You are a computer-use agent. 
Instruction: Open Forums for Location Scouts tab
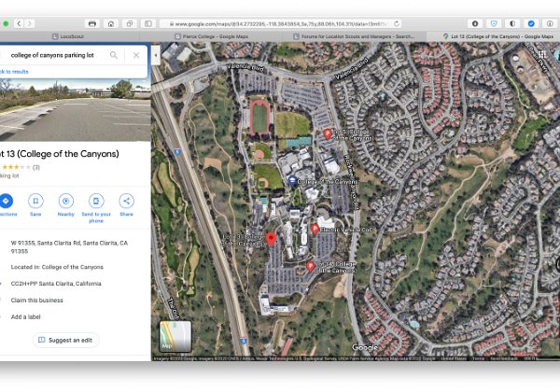coord(354,36)
